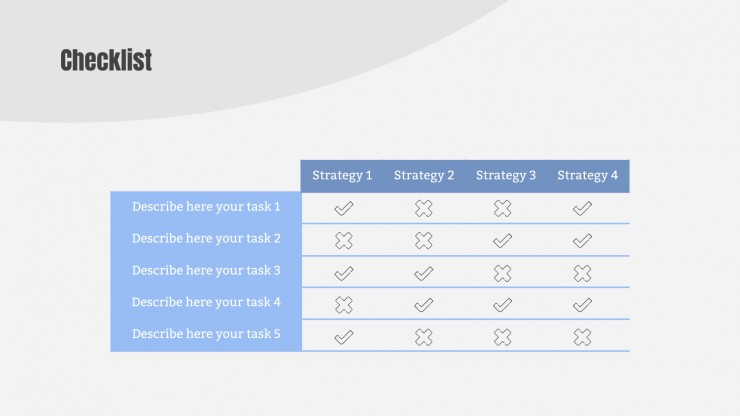
Task: Select the checkmark for task 3 Strategy 2
Action: (423, 273)
